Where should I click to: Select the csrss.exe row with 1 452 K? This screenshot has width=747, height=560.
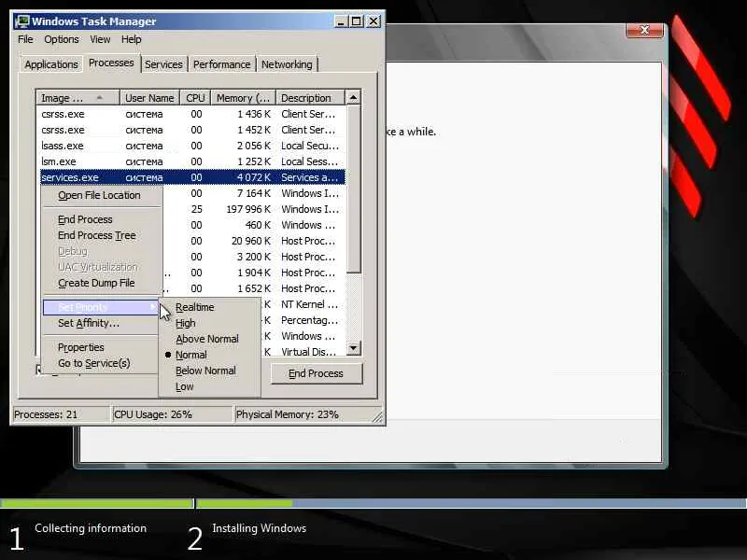click(x=192, y=130)
